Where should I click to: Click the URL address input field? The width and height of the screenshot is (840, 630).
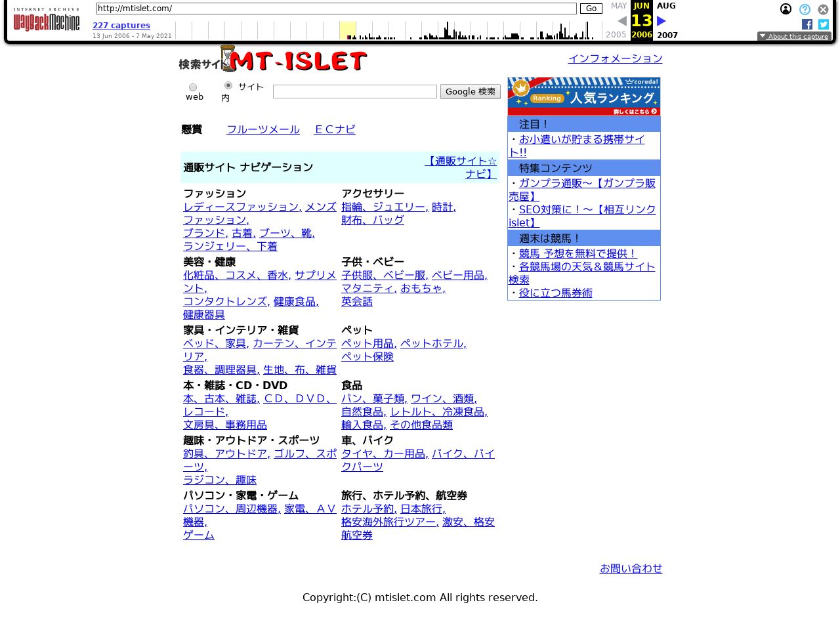tap(336, 9)
